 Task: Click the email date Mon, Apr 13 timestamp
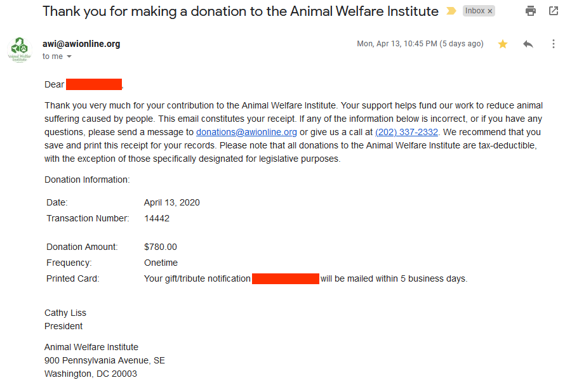[420, 44]
